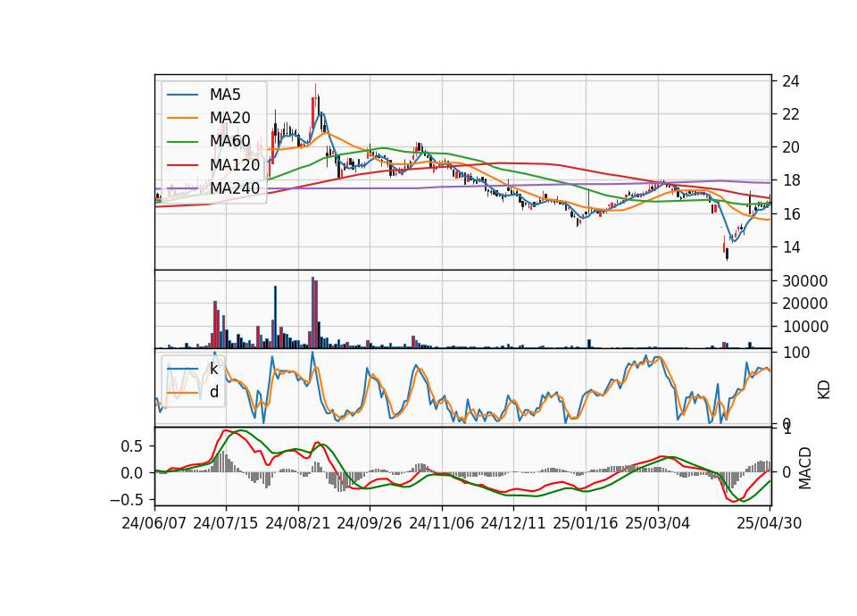This screenshot has height=616, width=857.
Task: Click the MA240 legend label
Action: pyautogui.click(x=235, y=188)
